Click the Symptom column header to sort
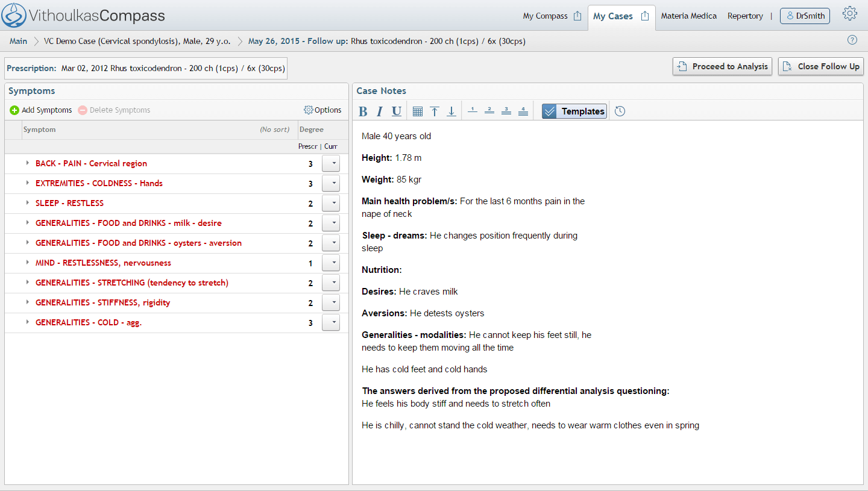Image resolution: width=868 pixels, height=491 pixels. tap(40, 130)
